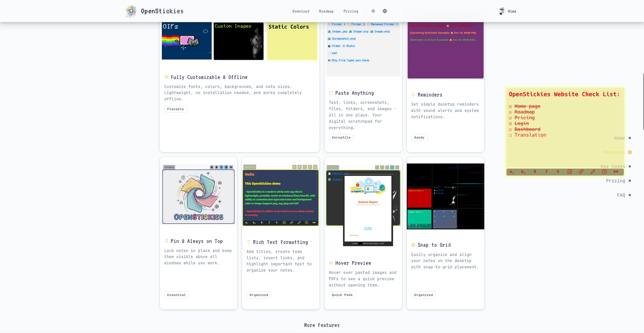Click italic I icon in red sticky toolbar
This screenshot has width=644, height=333.
pos(546,172)
